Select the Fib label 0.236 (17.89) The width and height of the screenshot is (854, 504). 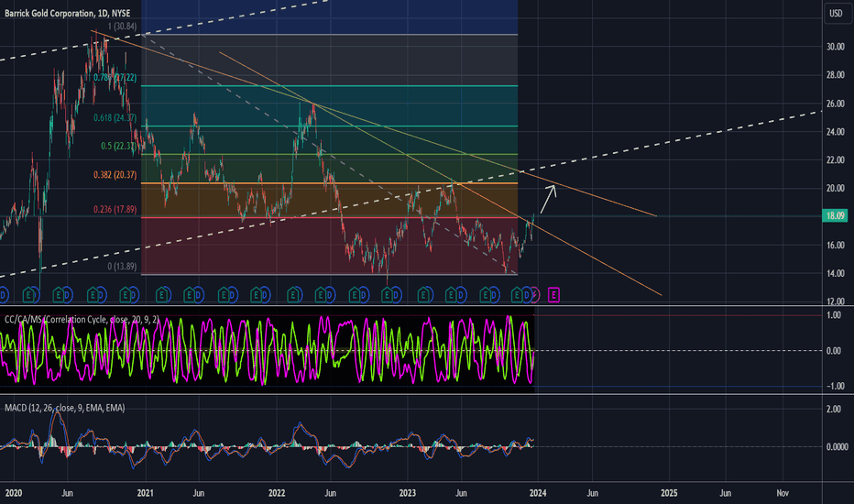115,209
